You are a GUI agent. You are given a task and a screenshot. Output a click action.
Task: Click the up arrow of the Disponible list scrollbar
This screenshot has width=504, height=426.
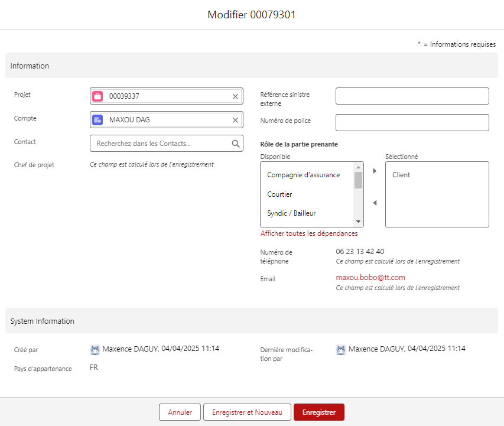point(358,167)
